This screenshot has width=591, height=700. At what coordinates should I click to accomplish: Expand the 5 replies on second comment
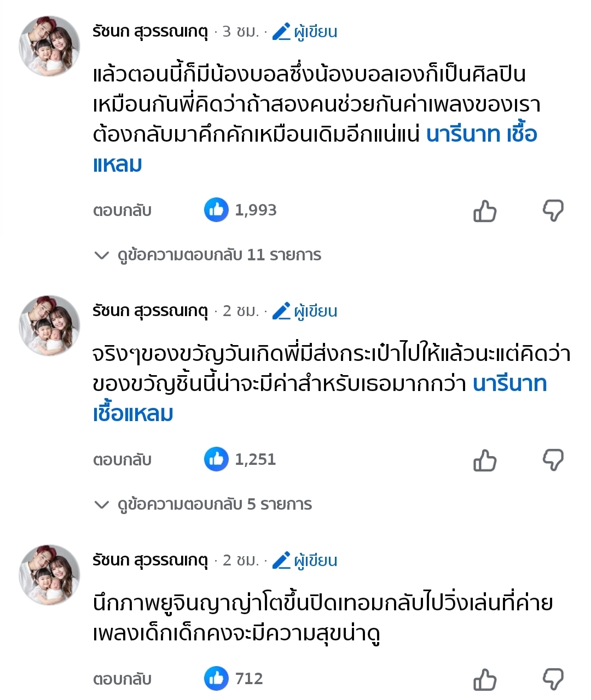tap(204, 504)
